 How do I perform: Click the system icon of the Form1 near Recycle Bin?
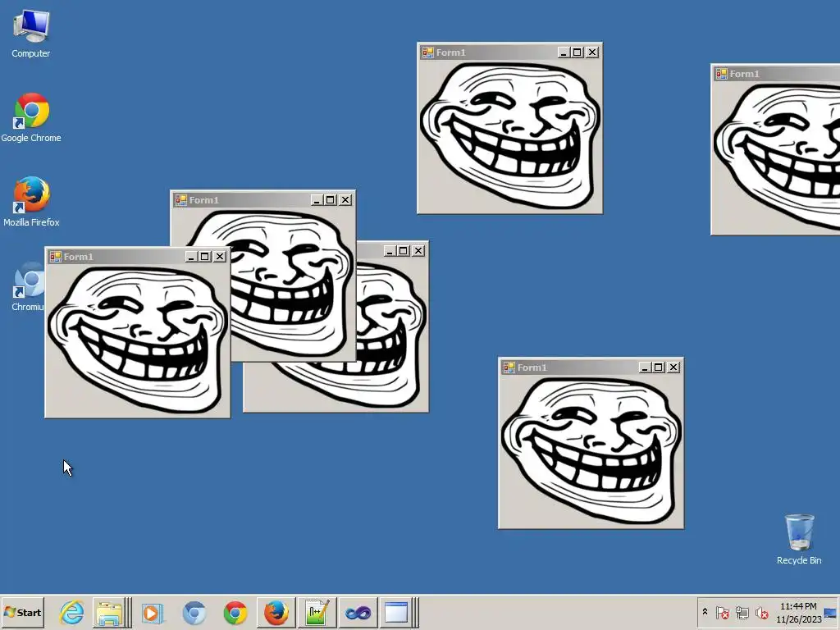pos(509,367)
